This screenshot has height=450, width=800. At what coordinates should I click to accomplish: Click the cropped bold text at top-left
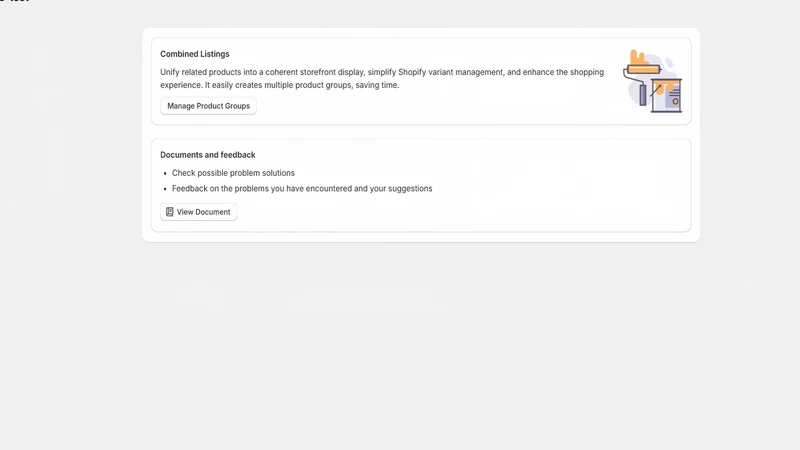[14, 1]
